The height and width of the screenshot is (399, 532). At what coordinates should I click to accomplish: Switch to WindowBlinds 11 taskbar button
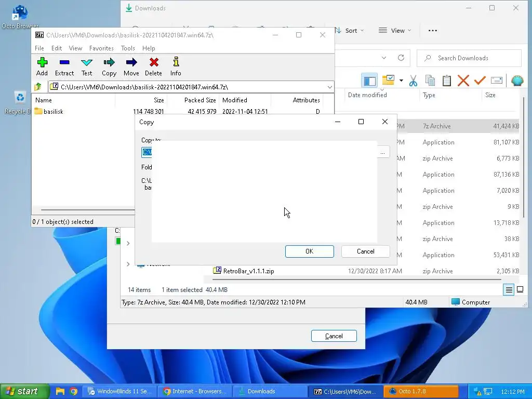[x=121, y=391]
